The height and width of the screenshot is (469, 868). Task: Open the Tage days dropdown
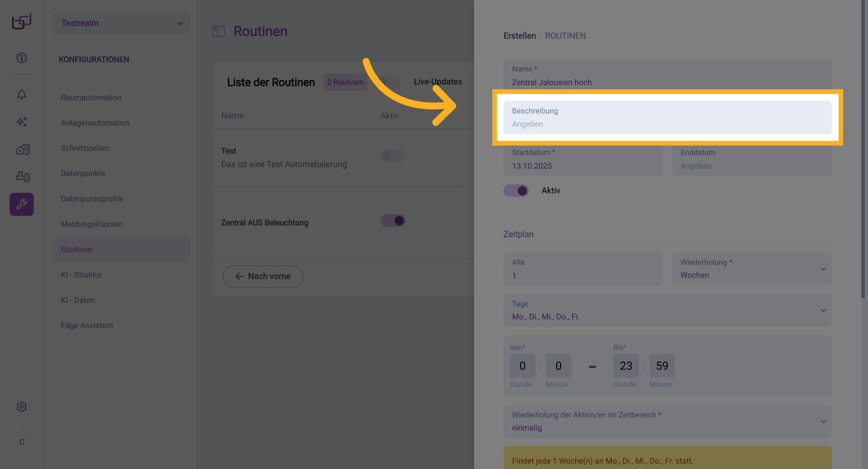(x=667, y=310)
